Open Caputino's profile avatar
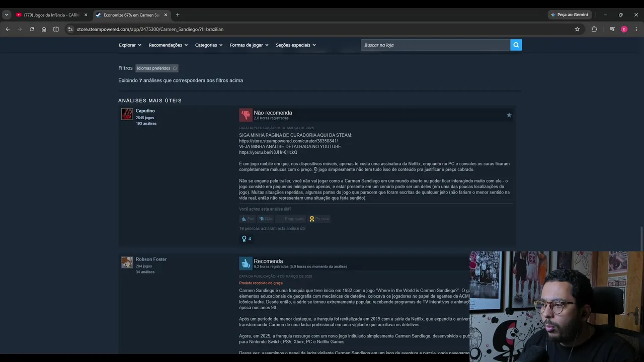The height and width of the screenshot is (362, 644). coord(127,114)
